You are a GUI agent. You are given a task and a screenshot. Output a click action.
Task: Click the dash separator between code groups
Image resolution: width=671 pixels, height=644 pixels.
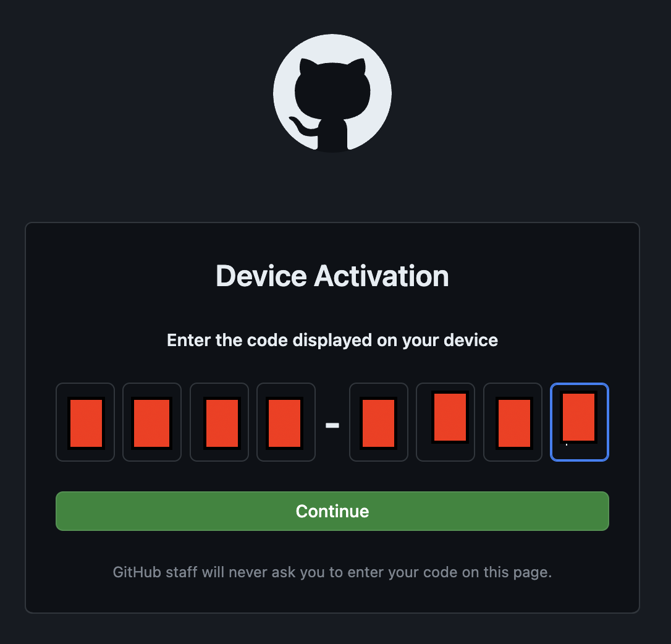click(x=332, y=425)
